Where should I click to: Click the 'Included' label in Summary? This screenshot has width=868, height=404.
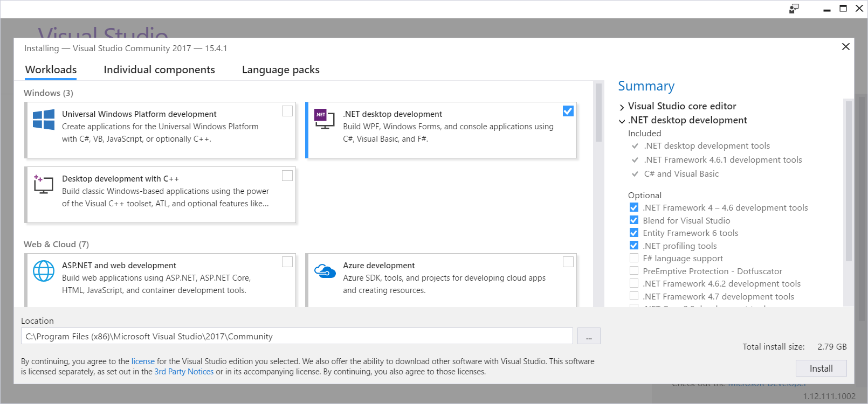tap(644, 134)
